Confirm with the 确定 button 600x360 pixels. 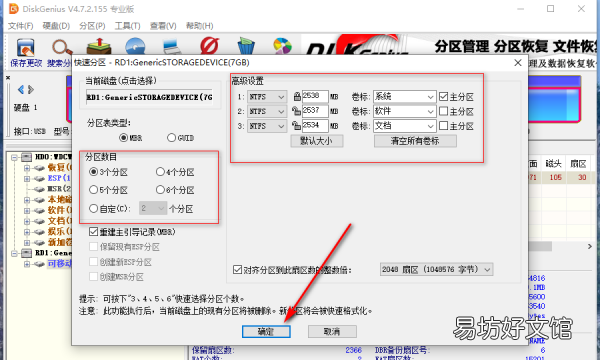(266, 331)
